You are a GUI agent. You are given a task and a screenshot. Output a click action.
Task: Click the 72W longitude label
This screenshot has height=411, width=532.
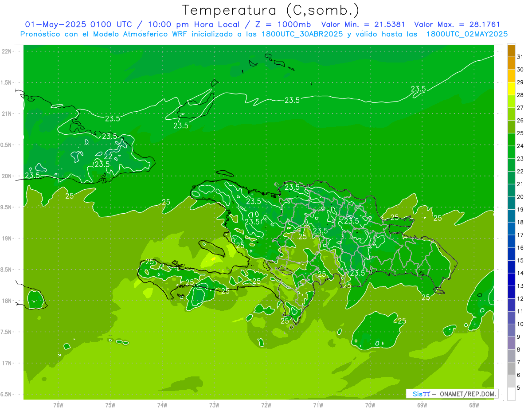pos(266,405)
